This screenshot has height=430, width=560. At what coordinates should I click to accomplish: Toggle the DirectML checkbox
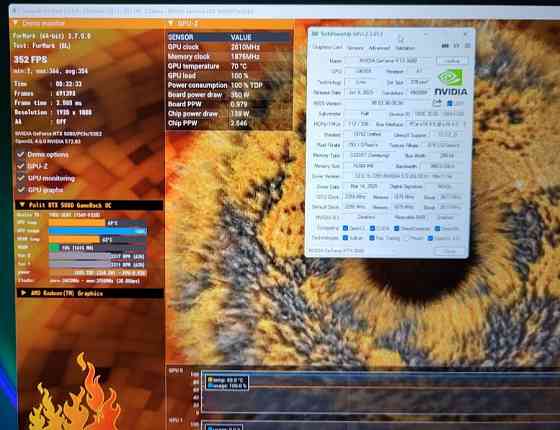point(438,228)
